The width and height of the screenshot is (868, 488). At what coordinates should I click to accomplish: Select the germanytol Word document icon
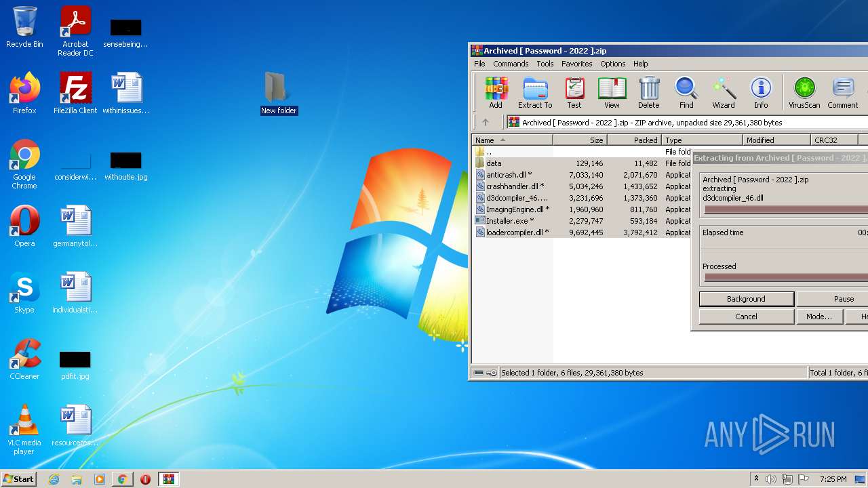click(75, 226)
